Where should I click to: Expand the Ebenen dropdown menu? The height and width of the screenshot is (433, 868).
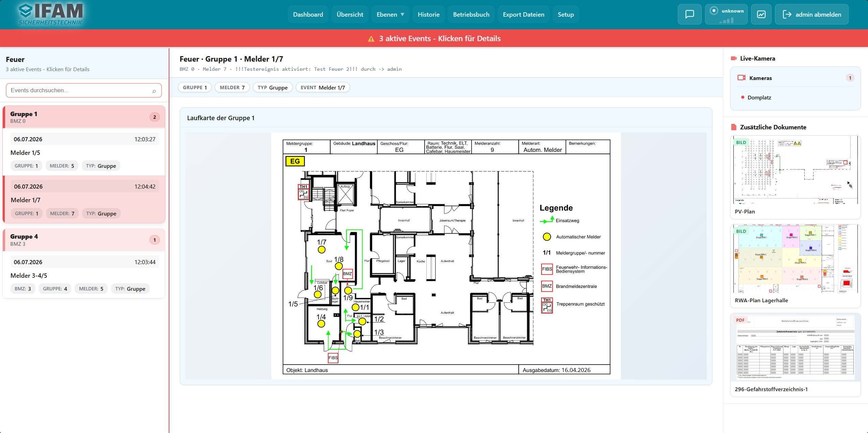tap(390, 14)
